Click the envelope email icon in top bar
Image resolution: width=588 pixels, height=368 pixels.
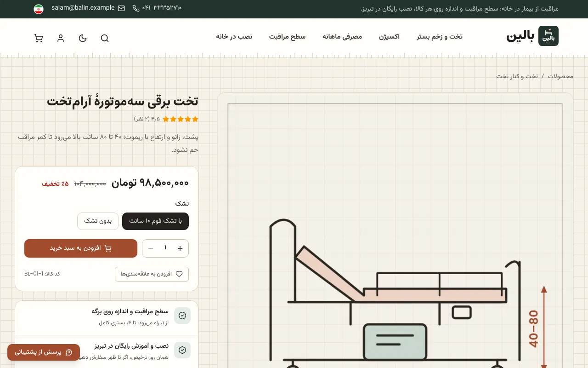[121, 8]
